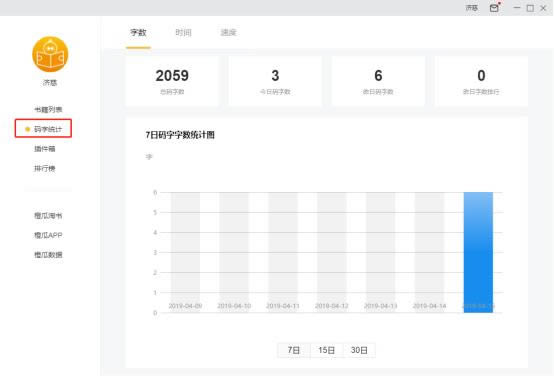The height and width of the screenshot is (378, 554).
Task: Open the 橙瓜数据 link
Action: point(48,255)
